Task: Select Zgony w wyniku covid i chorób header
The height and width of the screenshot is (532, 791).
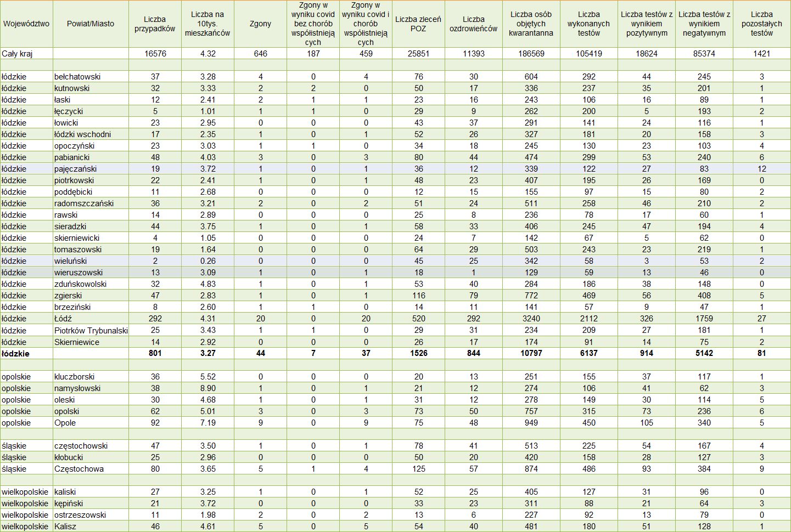Action: [x=366, y=24]
